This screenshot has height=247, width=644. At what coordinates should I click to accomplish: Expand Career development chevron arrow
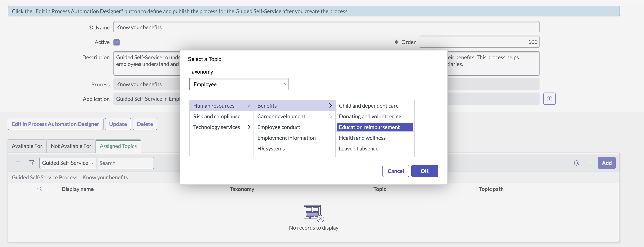pyautogui.click(x=330, y=116)
